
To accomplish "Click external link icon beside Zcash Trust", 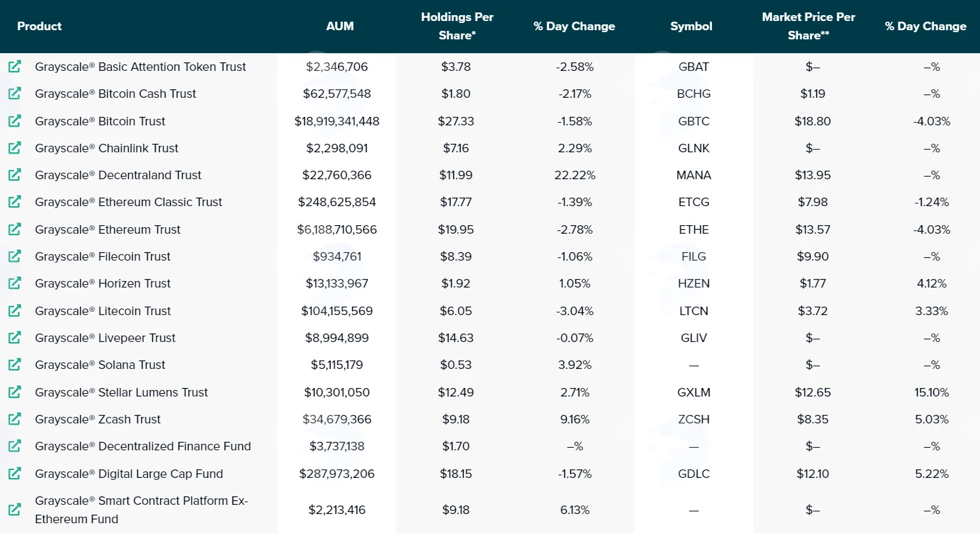I will click(x=14, y=419).
